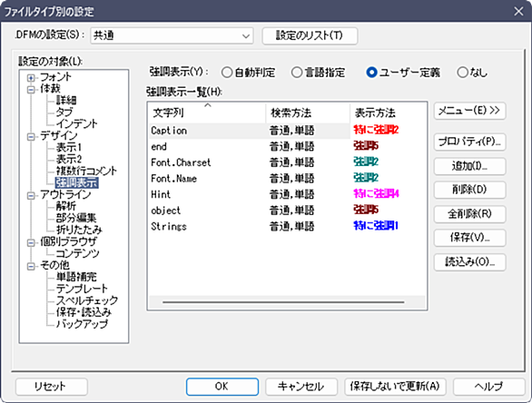
Task: Collapse the 体裁 tree node
Action: pos(31,90)
